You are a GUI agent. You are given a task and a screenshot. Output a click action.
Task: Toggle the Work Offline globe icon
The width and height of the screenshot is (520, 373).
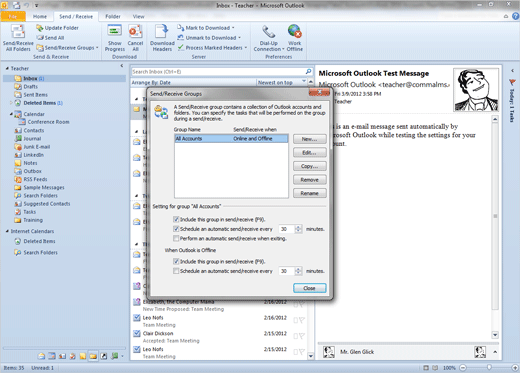295,31
